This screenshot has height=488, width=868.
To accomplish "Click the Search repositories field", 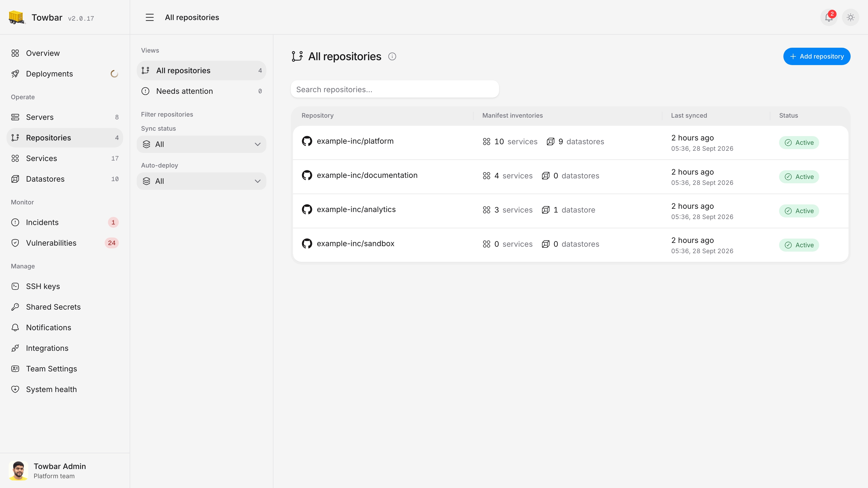I will 395,89.
